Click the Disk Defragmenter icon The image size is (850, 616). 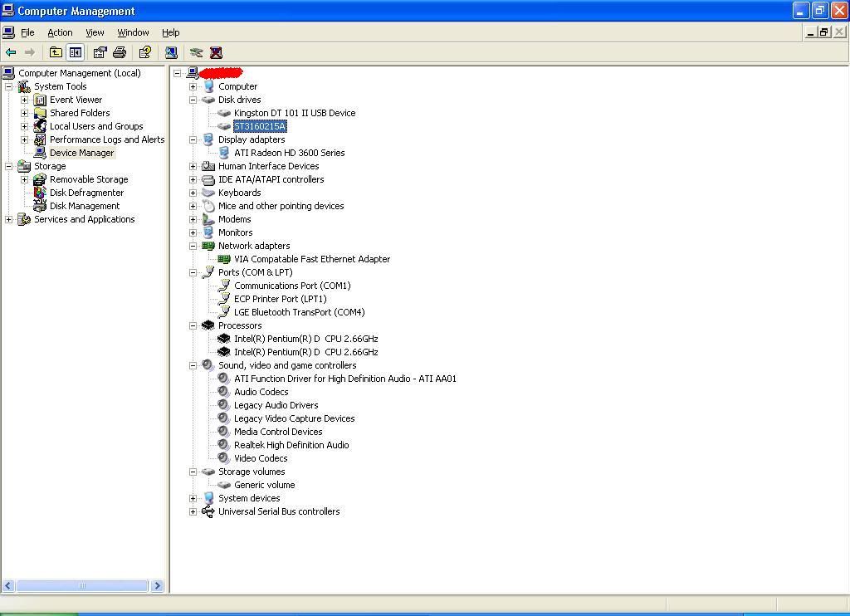(x=40, y=193)
